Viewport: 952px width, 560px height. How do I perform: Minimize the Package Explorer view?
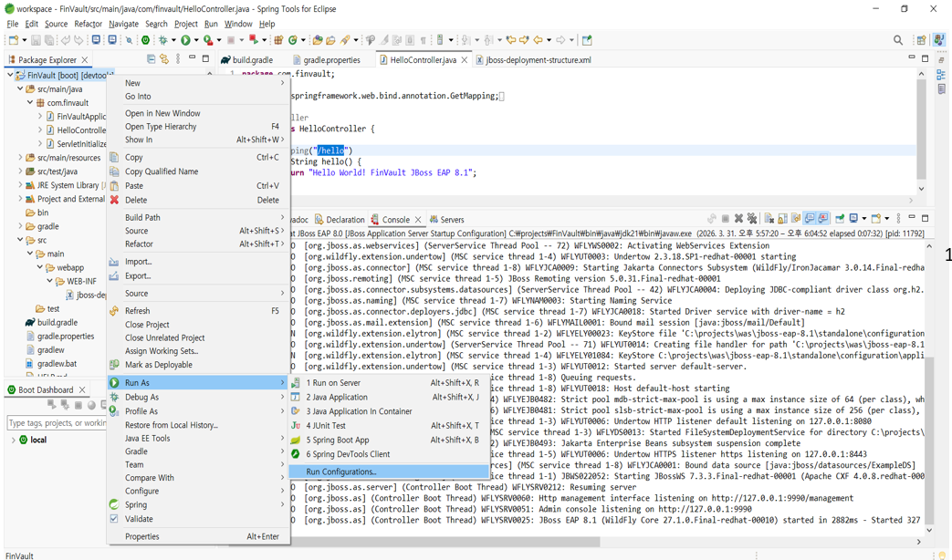192,59
